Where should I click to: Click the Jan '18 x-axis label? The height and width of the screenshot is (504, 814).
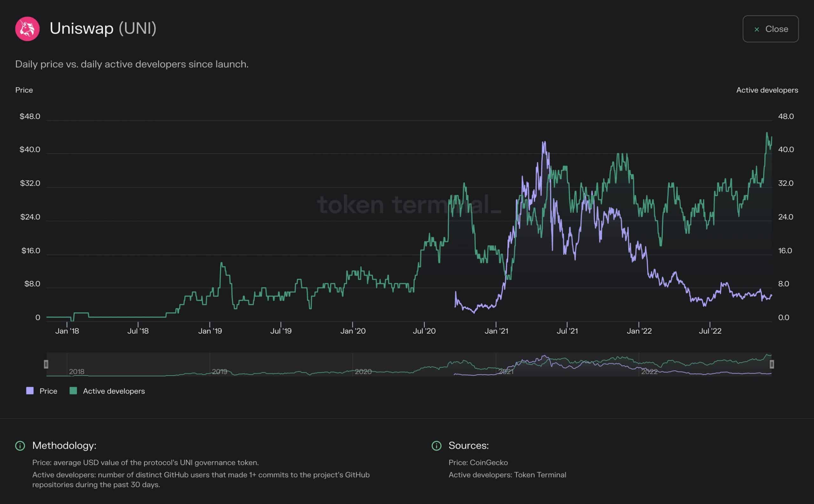[x=67, y=331]
